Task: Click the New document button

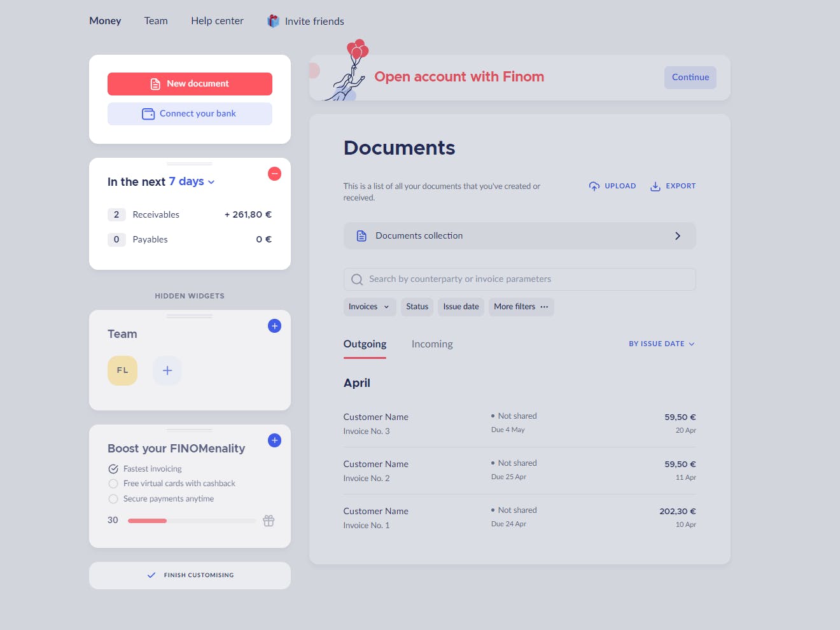Action: point(190,84)
